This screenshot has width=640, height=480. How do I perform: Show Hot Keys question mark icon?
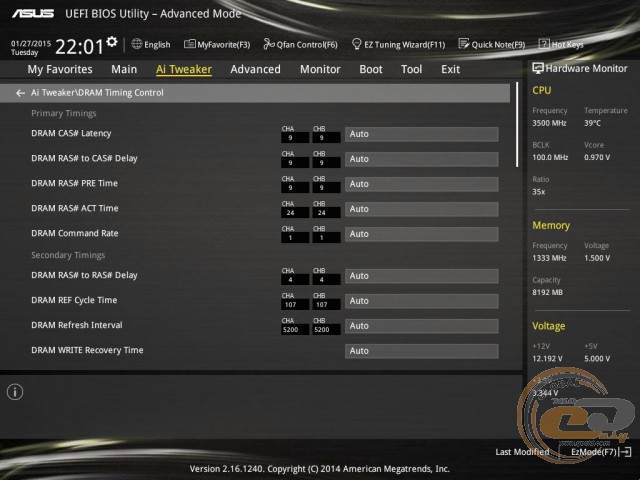pos(544,44)
